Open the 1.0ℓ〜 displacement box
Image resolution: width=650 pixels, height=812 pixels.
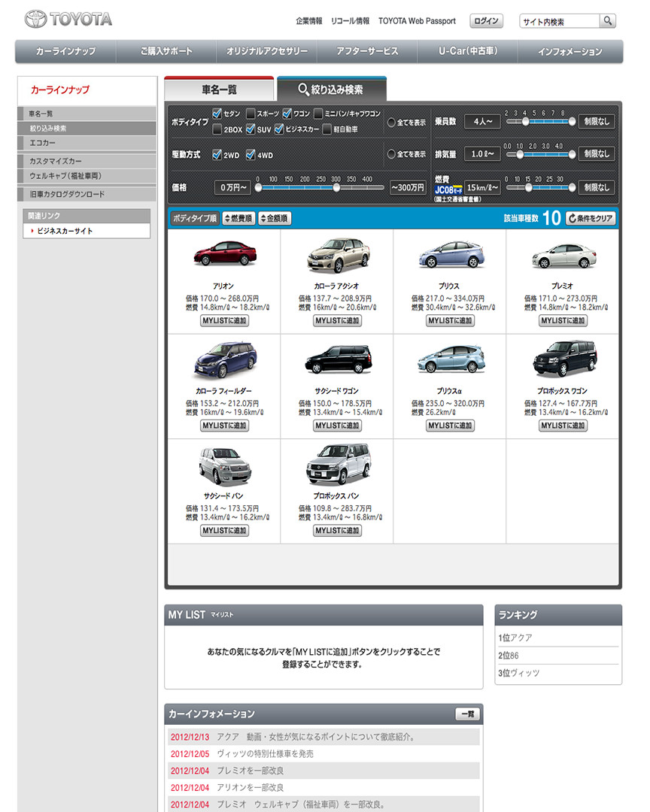tap(482, 154)
